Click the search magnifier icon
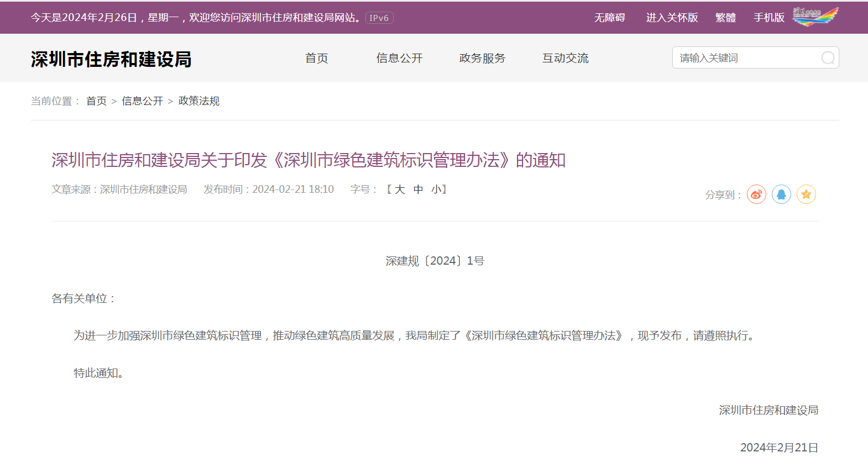 click(828, 58)
